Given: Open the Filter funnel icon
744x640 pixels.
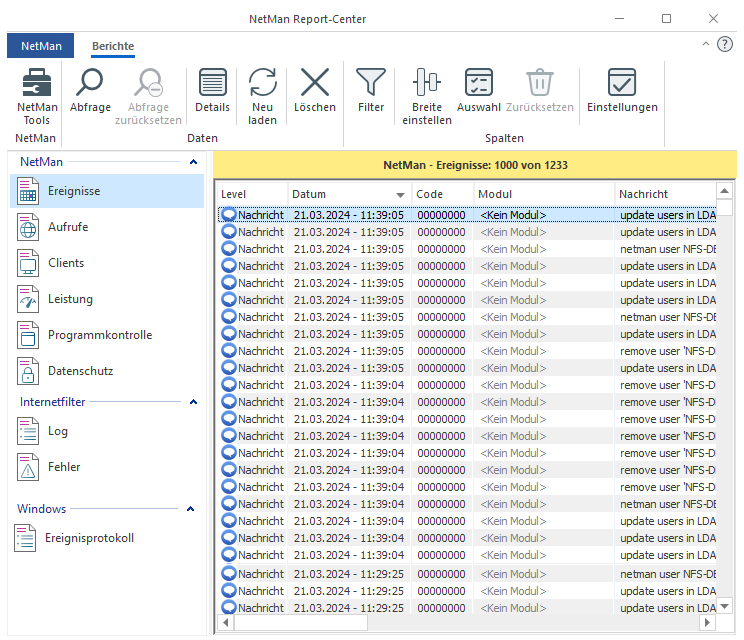Looking at the screenshot, I should point(370,84).
